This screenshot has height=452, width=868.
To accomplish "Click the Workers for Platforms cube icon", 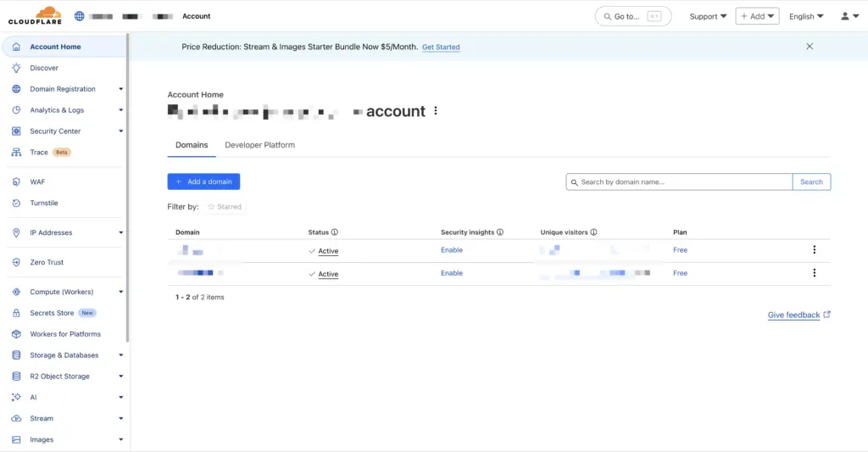I will click(x=16, y=334).
